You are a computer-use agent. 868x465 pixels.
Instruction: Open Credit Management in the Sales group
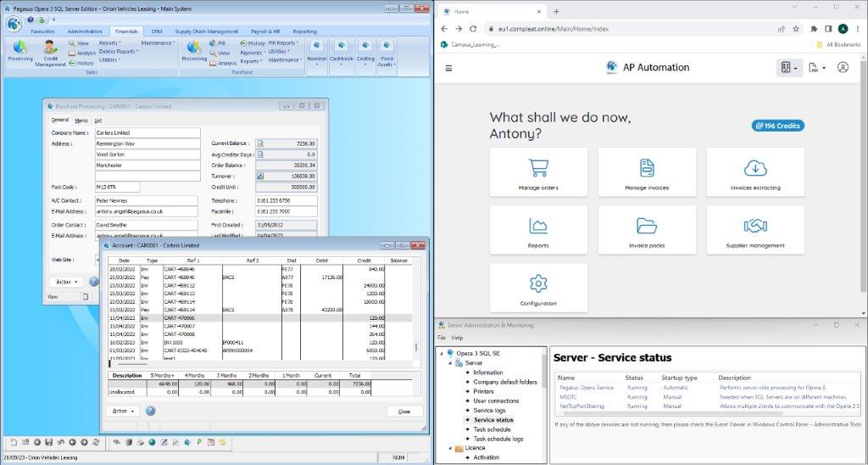(50, 53)
